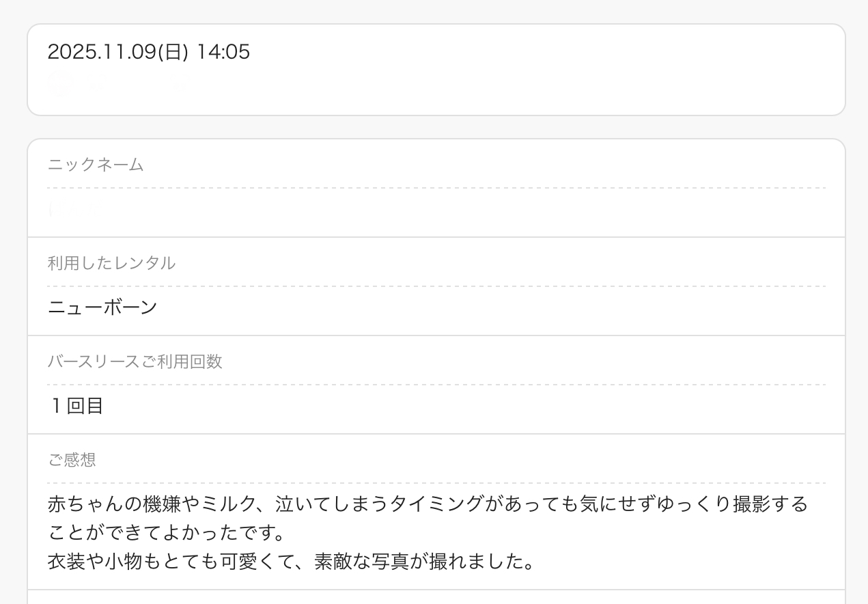Click the dashed divider under ご感想

click(436, 483)
